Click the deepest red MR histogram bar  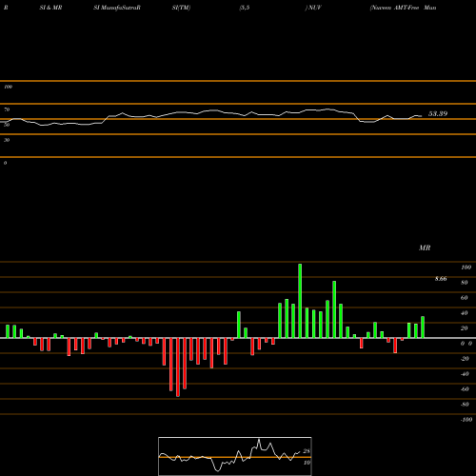[178, 367]
